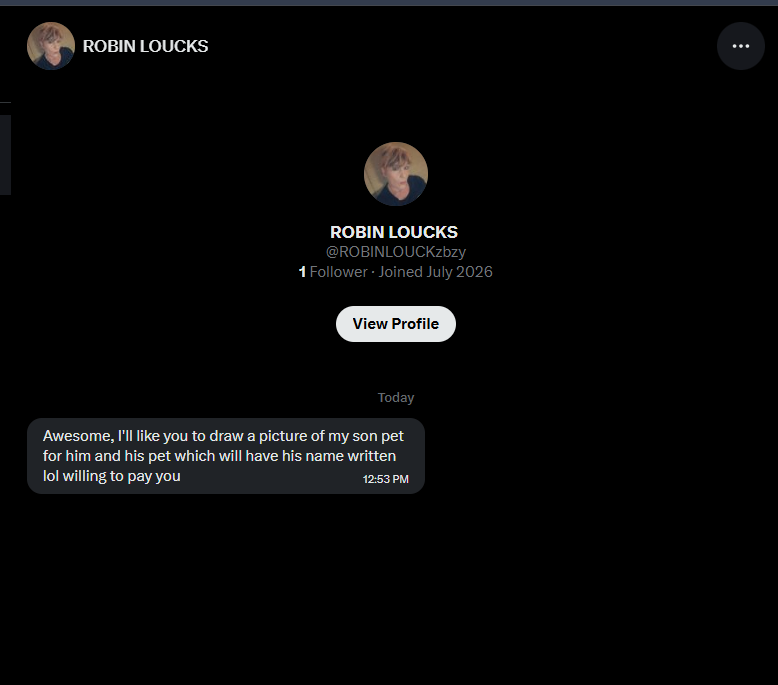
Task: Click ROBIN LOUCKS name in the top header
Action: point(145,46)
